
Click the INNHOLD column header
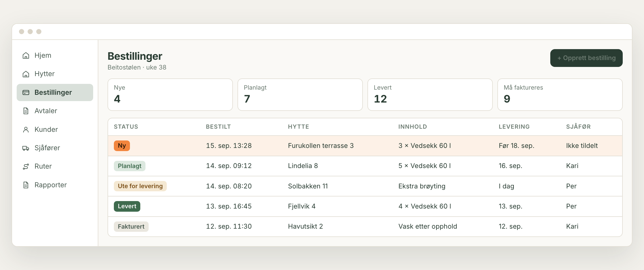(x=413, y=127)
